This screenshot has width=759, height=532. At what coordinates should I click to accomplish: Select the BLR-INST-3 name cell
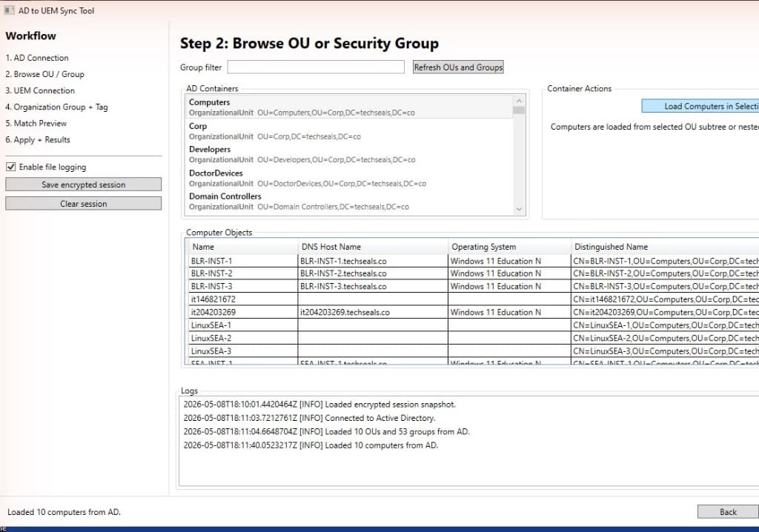pyautogui.click(x=242, y=287)
